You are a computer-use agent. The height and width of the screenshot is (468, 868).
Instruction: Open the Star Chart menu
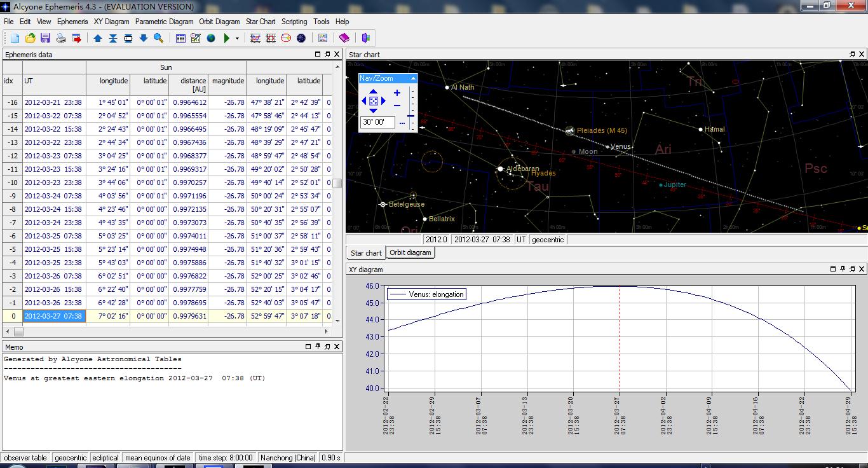[x=261, y=22]
